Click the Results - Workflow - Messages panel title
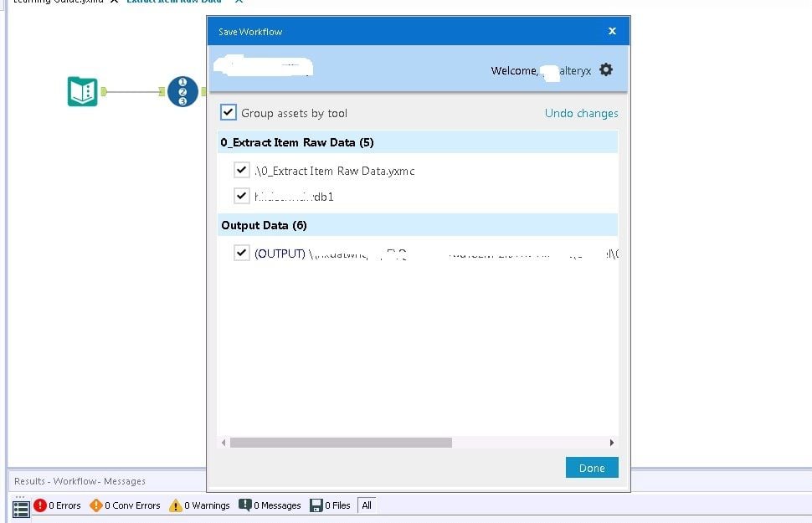Image resolution: width=812 pixels, height=523 pixels. 80,481
